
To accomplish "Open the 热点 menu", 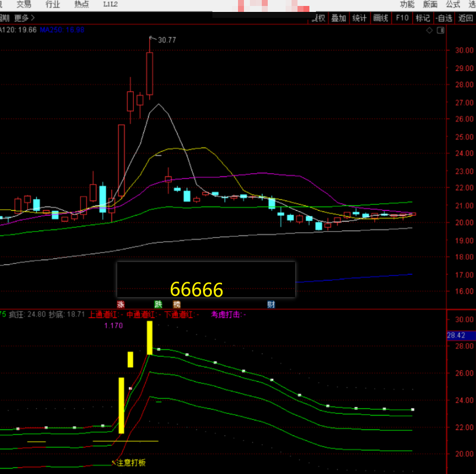I will coord(82,4).
